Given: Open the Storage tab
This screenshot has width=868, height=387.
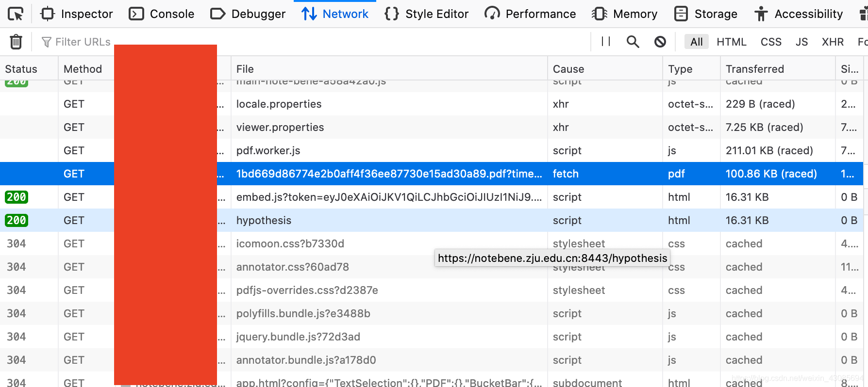Looking at the screenshot, I should click(x=706, y=14).
